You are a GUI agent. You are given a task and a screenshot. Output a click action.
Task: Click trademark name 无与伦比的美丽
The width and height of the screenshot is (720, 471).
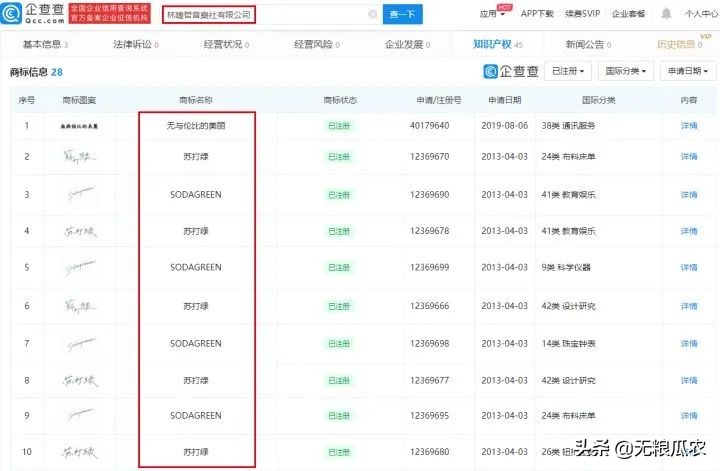196,126
